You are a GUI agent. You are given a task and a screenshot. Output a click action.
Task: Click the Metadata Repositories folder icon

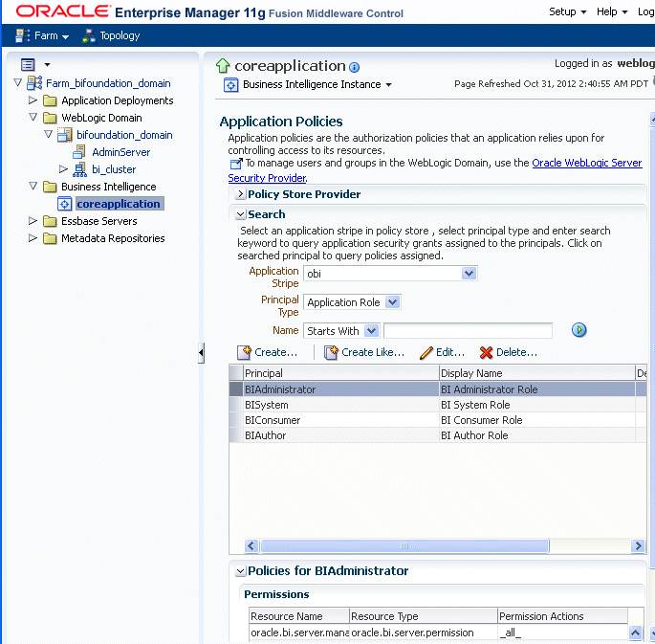[x=50, y=238]
